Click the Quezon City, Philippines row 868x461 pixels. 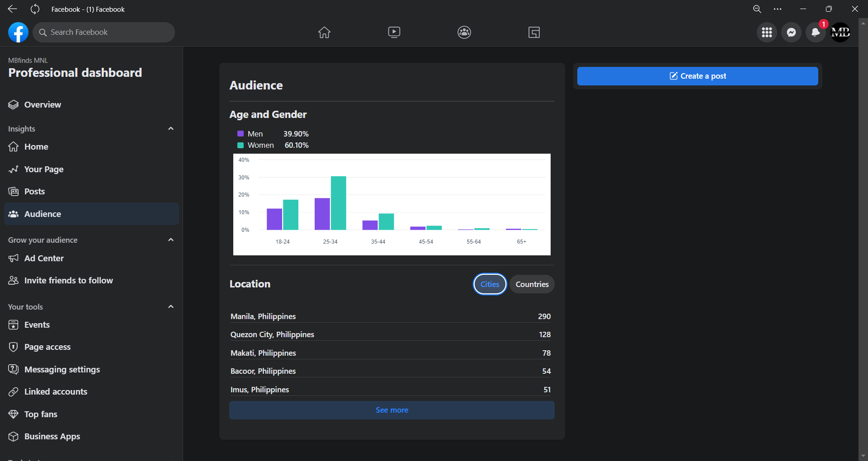[392, 334]
